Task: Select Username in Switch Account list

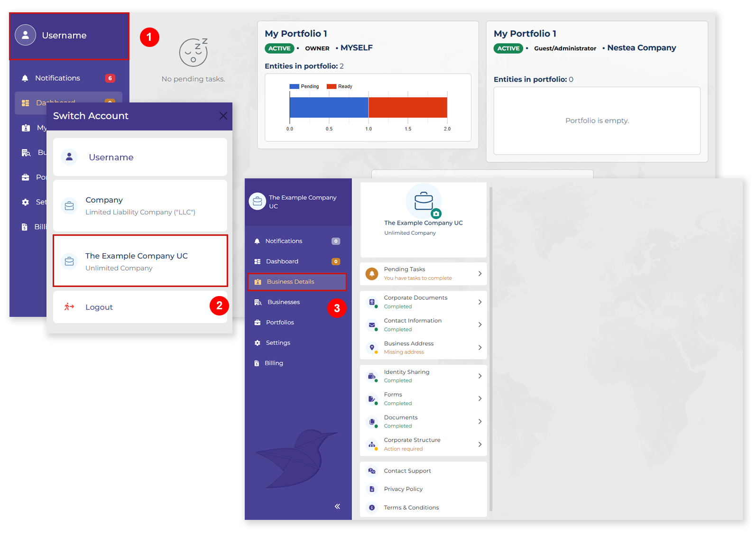Action: [140, 157]
